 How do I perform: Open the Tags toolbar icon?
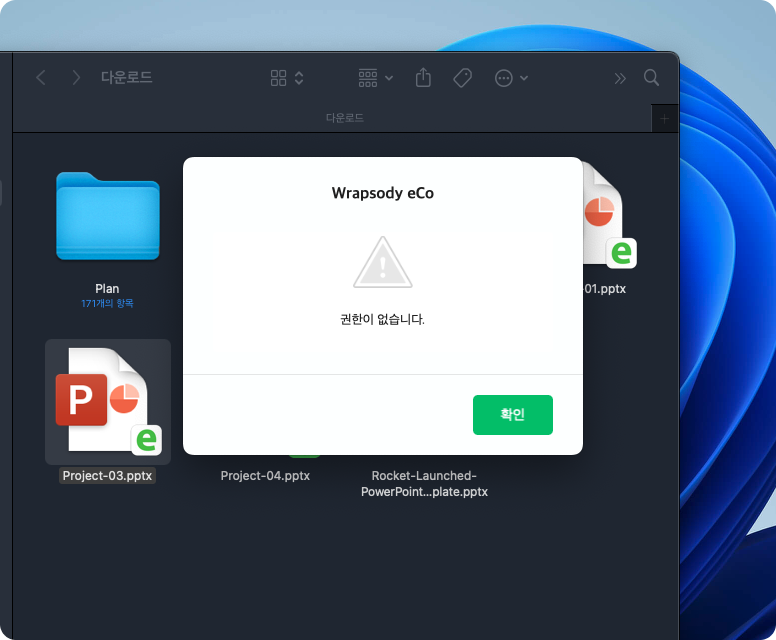coord(463,78)
